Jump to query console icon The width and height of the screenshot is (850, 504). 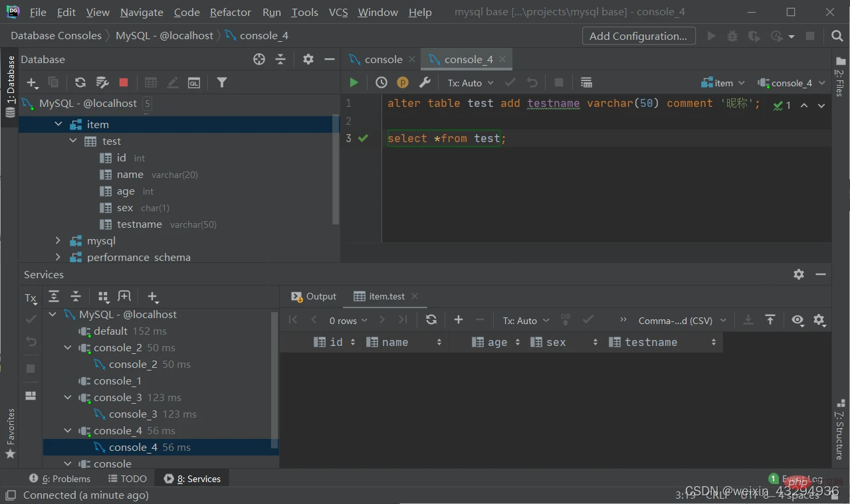[194, 82]
